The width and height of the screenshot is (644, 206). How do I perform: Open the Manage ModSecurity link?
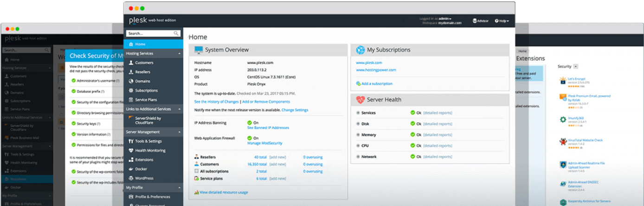pos(264,143)
